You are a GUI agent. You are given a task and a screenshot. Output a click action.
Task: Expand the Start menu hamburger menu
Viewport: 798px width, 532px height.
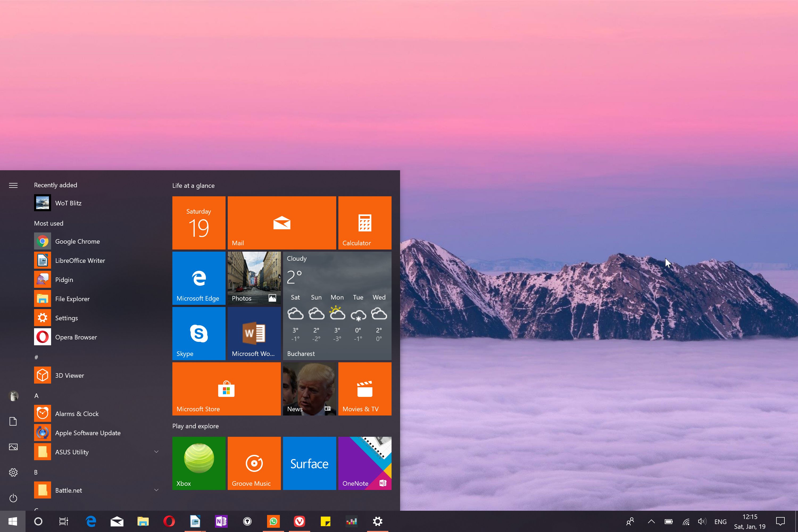click(13, 185)
